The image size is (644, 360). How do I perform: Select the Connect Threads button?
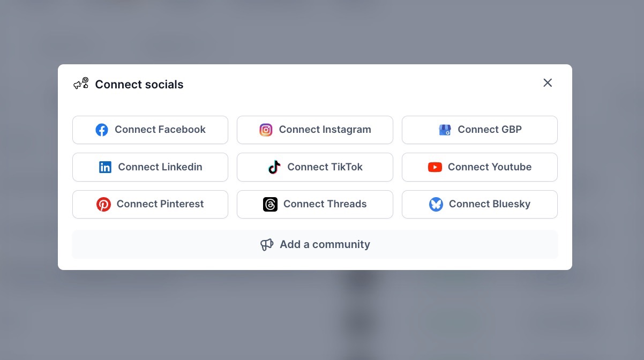click(x=315, y=204)
